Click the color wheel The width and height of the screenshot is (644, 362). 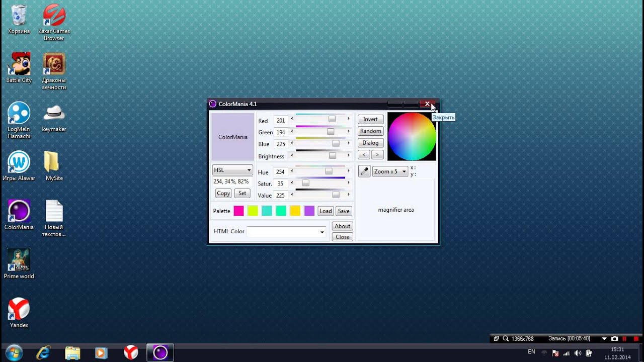(x=412, y=137)
